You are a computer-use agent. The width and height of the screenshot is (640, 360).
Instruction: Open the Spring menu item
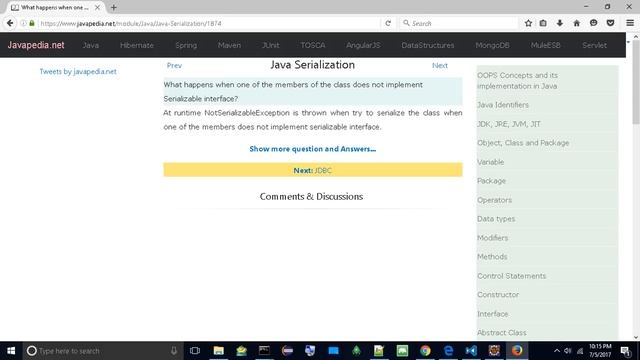[x=186, y=45]
